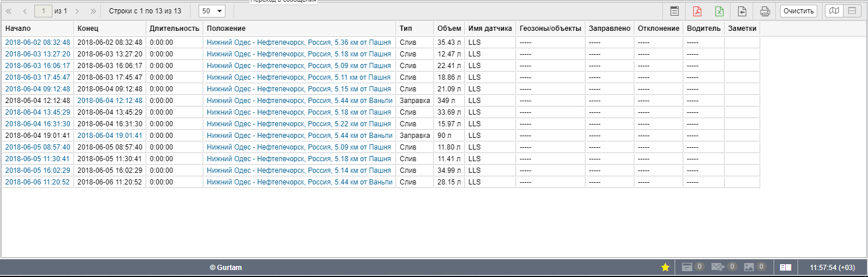Click the report template icon in toolbar
Screen dimensions: 868x277
(x=675, y=11)
